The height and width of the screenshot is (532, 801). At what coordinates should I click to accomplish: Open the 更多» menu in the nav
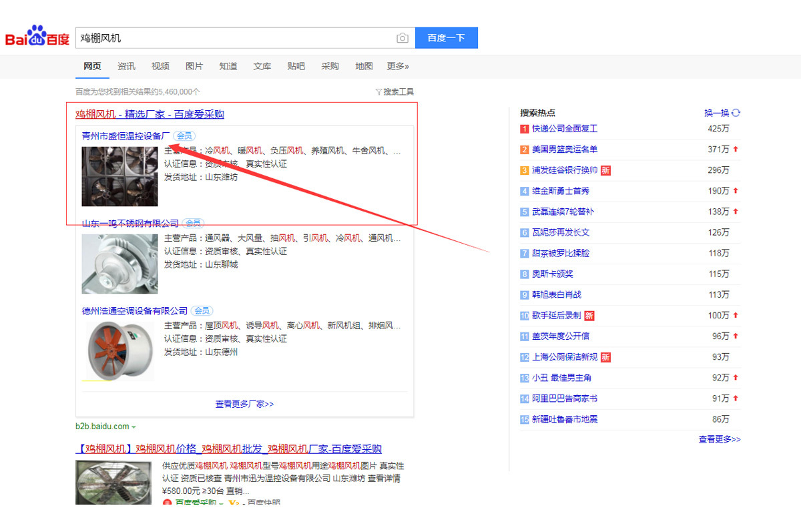tap(398, 66)
